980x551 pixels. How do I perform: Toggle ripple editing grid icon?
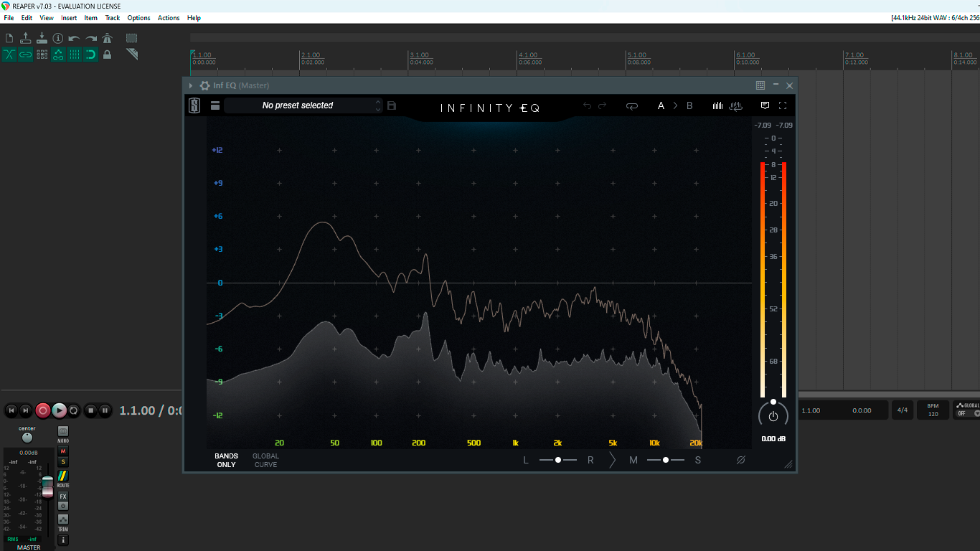(42, 55)
